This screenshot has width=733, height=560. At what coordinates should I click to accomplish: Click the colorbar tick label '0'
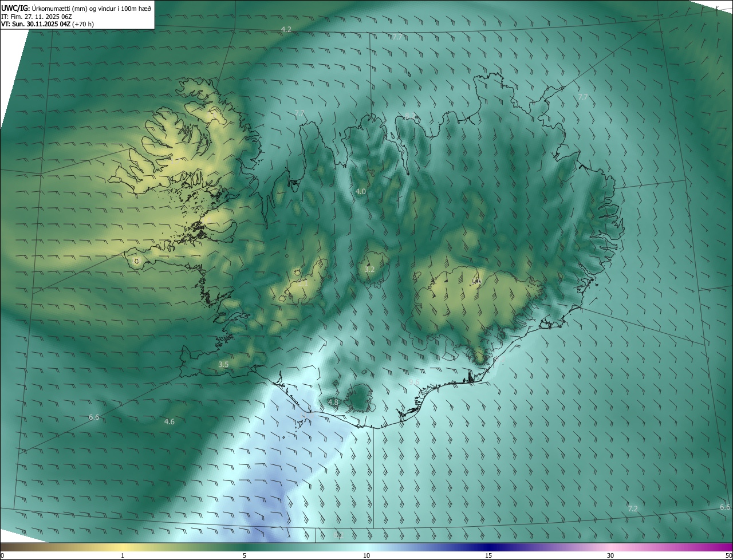coord(2,555)
